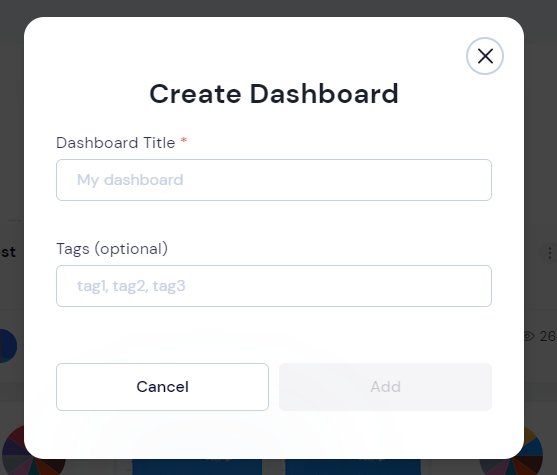This screenshot has width=557, height=475.
Task: Click the greyed-out Add button
Action: (385, 387)
